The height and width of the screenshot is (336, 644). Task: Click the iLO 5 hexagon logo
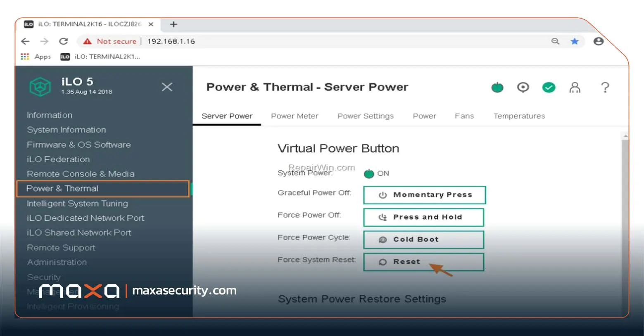click(x=40, y=86)
